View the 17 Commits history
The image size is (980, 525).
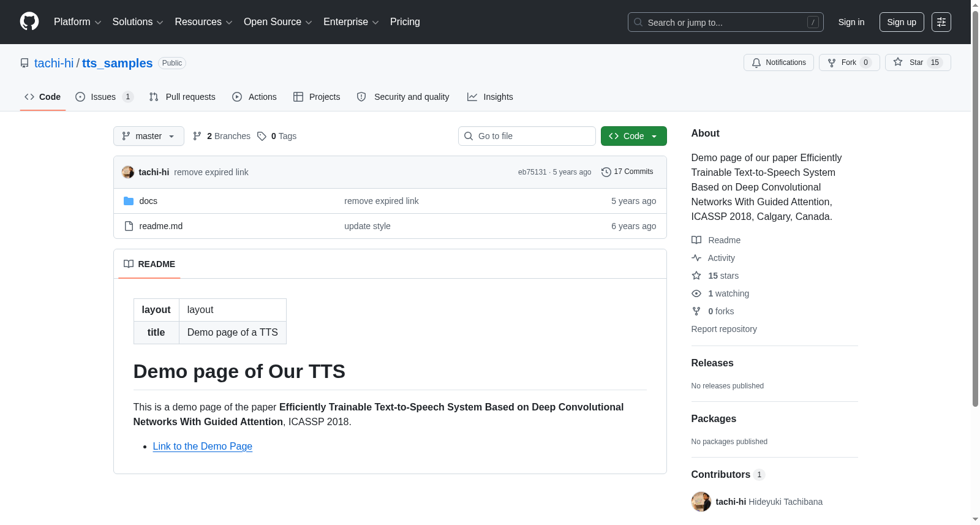pos(627,172)
